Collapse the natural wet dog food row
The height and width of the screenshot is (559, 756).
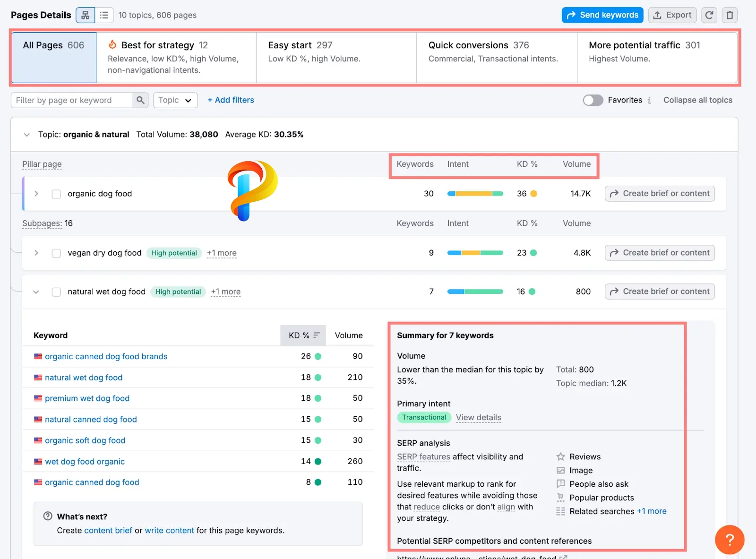tap(36, 292)
